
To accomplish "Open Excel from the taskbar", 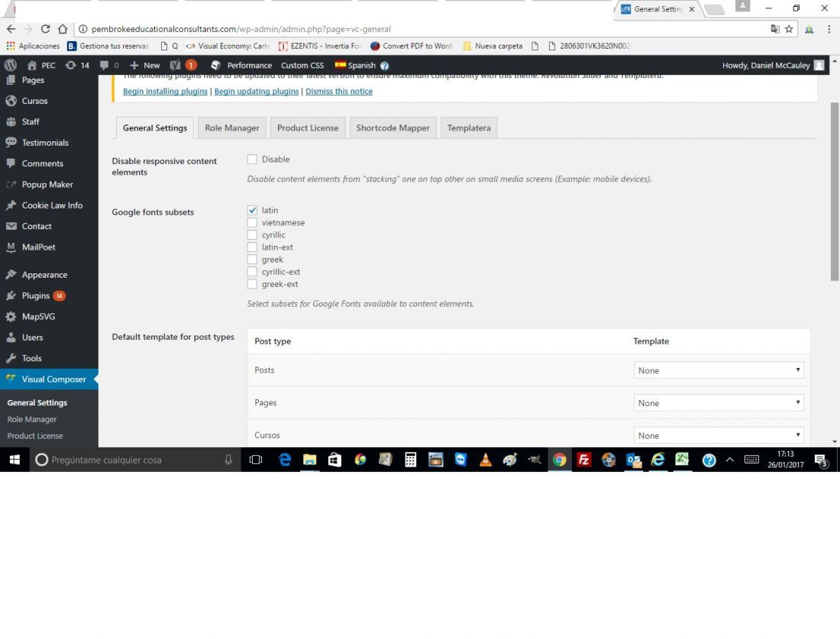I will (x=682, y=460).
